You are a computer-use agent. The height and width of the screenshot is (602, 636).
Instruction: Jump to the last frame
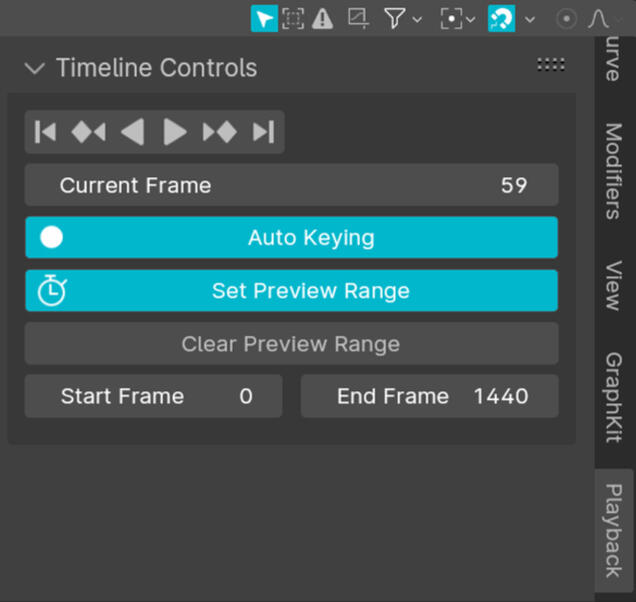pyautogui.click(x=263, y=132)
